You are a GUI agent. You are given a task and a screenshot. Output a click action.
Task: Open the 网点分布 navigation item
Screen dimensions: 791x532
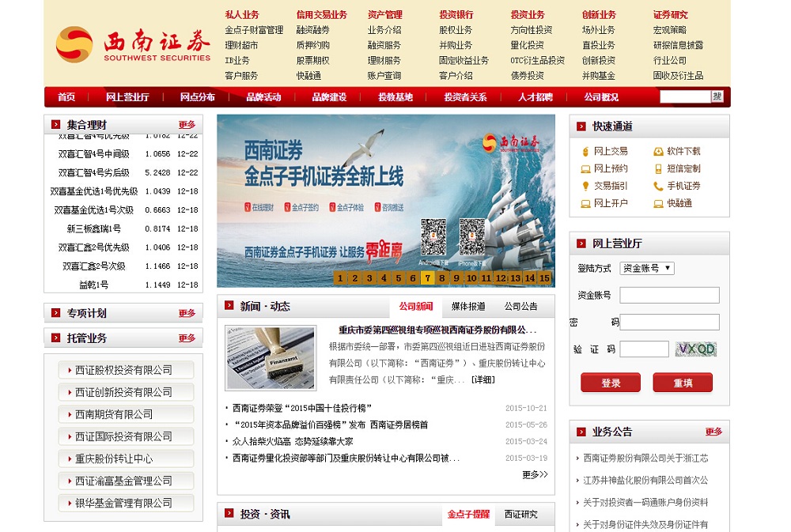click(197, 96)
